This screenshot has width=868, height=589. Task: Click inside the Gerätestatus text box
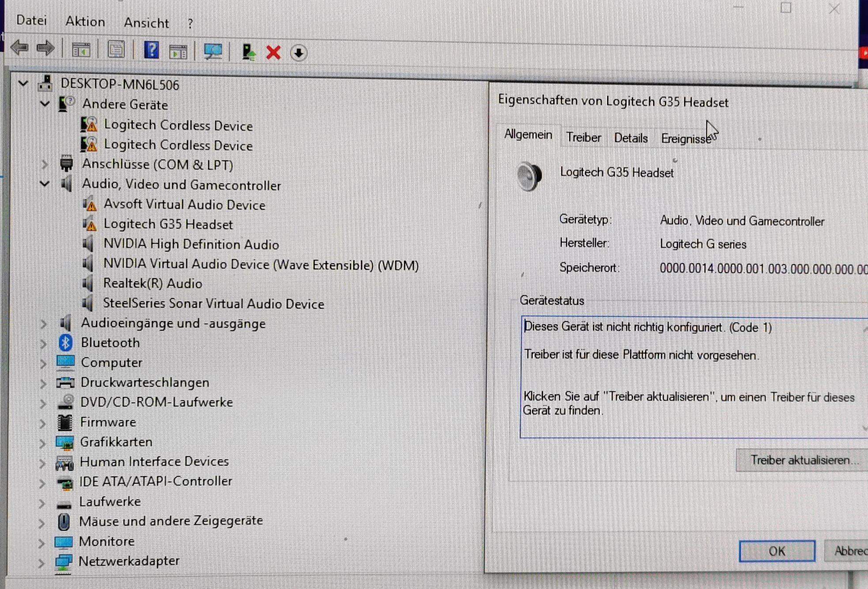(x=694, y=378)
